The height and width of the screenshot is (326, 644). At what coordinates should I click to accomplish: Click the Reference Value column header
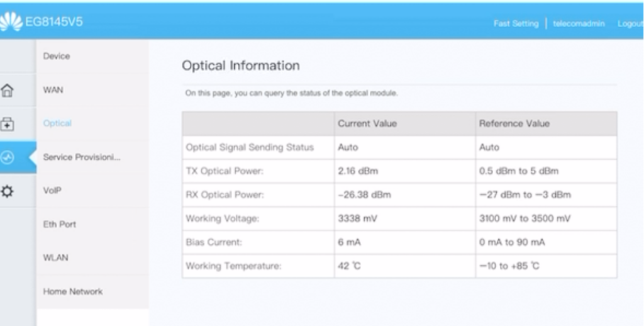click(x=514, y=124)
